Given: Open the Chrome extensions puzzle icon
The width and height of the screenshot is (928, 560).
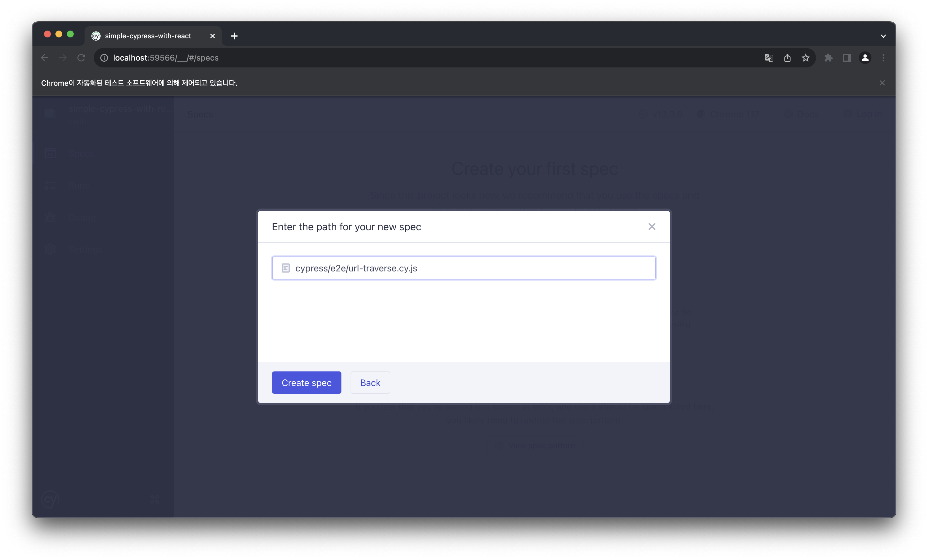Looking at the screenshot, I should pyautogui.click(x=828, y=58).
